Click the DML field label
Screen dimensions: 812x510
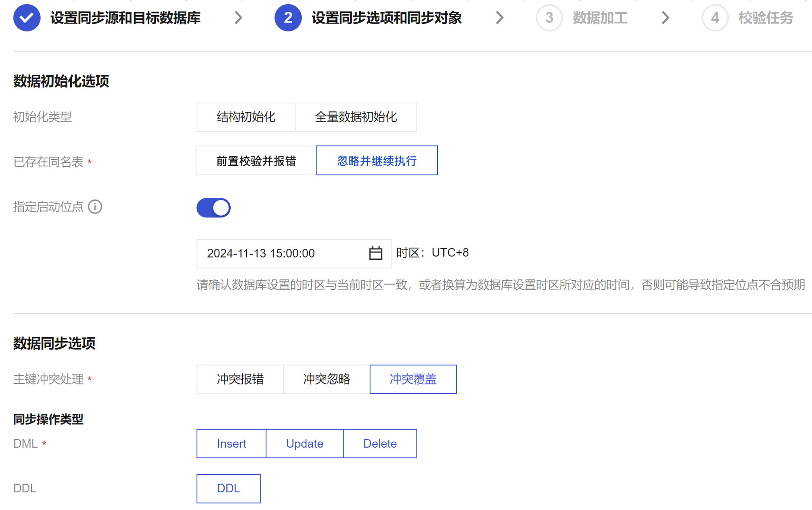[x=25, y=444]
